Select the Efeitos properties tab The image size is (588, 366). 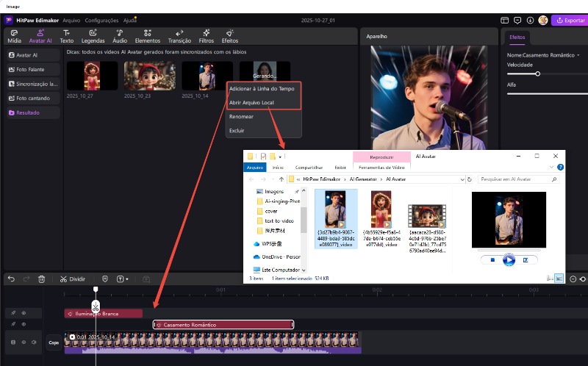(x=517, y=37)
